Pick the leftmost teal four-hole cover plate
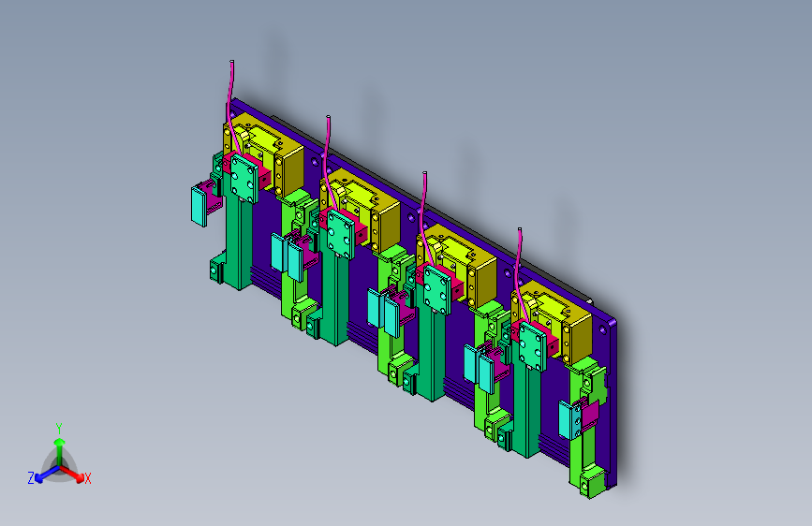 point(244,178)
